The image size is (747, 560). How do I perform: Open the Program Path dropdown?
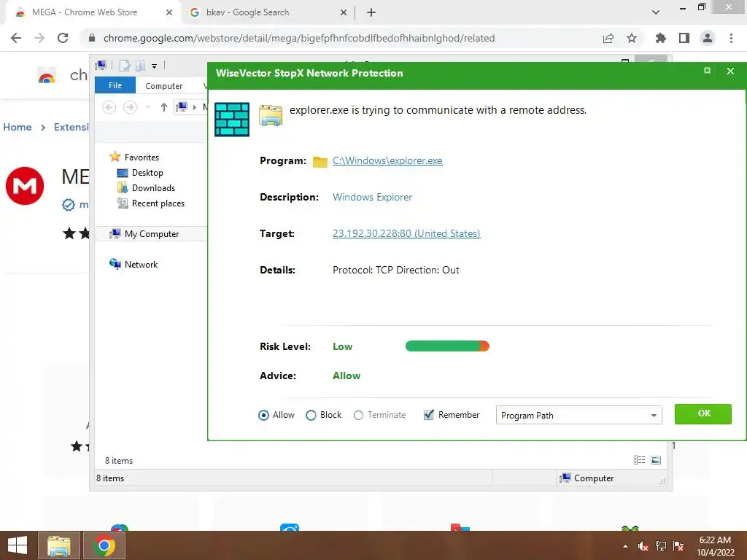[x=578, y=415]
